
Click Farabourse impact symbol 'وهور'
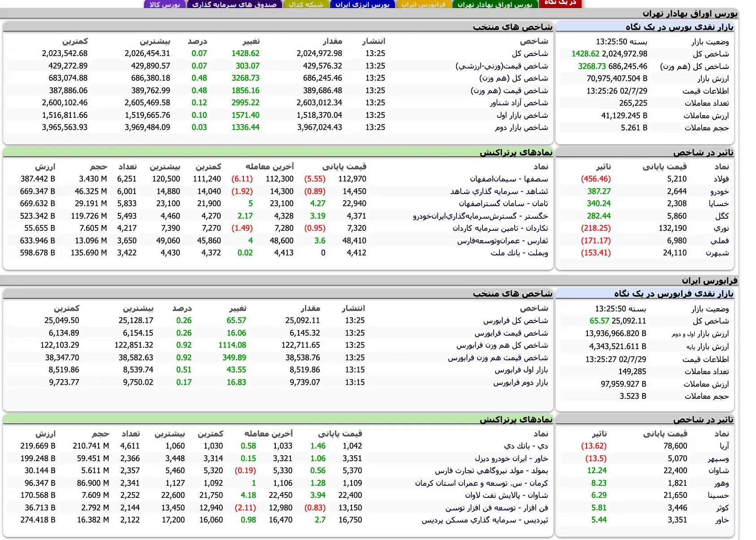[x=722, y=483]
